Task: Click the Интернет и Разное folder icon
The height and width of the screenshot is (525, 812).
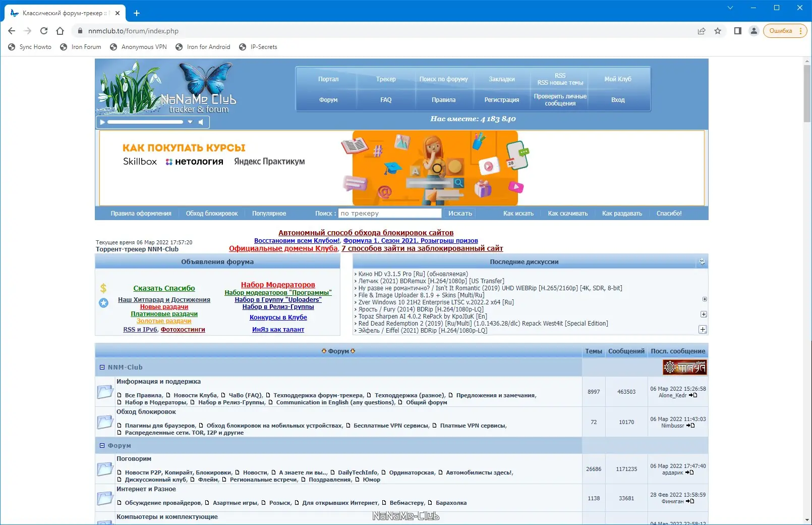Action: [105, 498]
